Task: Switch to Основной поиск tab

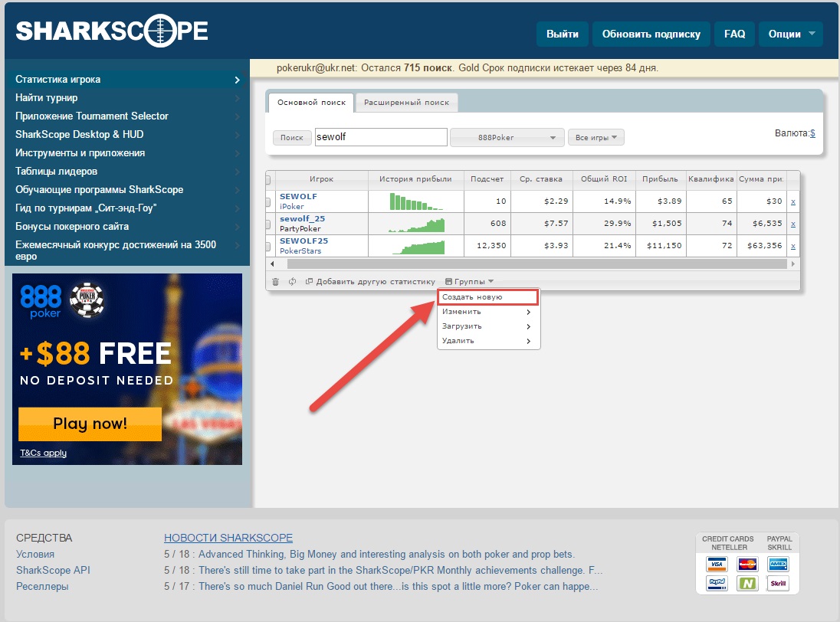Action: coord(311,102)
